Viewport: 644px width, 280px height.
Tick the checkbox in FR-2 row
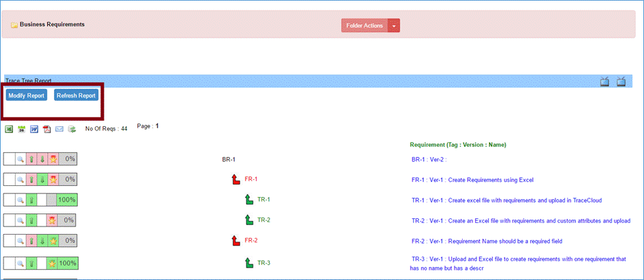coord(10,242)
